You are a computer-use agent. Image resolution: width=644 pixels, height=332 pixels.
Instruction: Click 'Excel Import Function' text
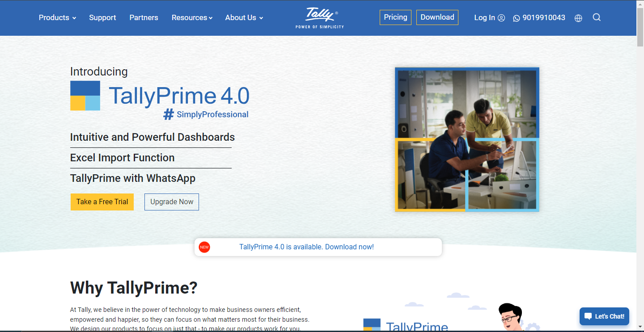(122, 158)
